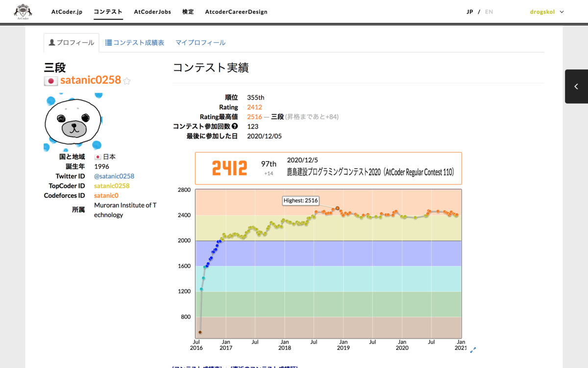
Task: Click the 日本 country text
Action: tap(109, 157)
